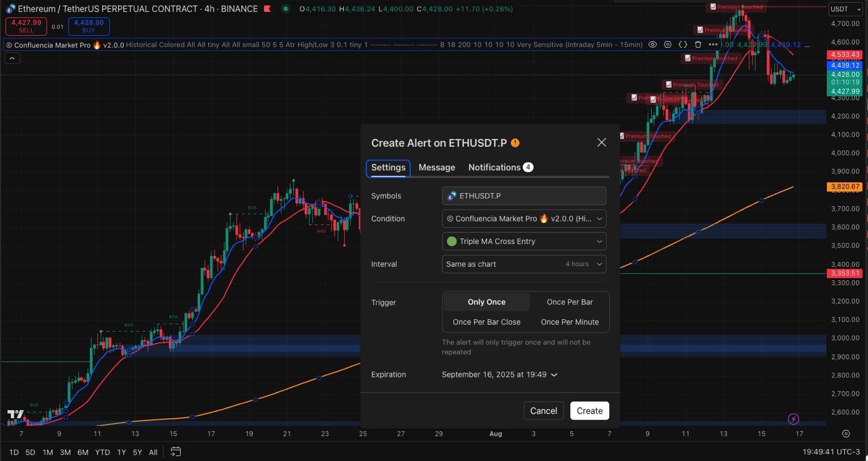Click the current price 4,428.00 axis label
The width and height of the screenshot is (868, 461).
coord(845,75)
